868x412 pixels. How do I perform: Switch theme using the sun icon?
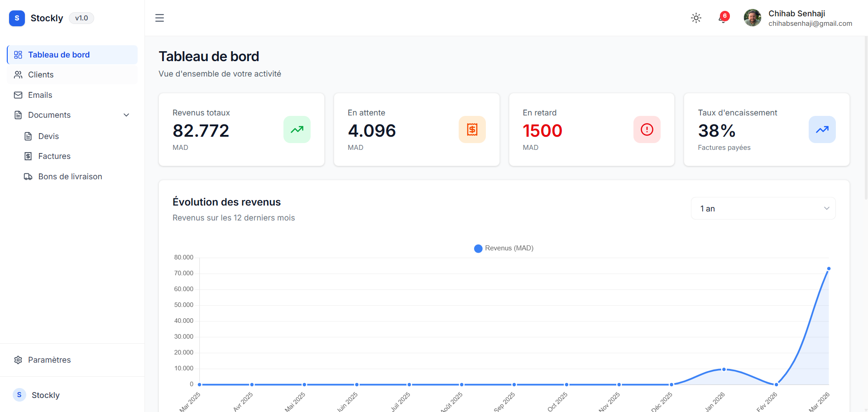(x=696, y=18)
